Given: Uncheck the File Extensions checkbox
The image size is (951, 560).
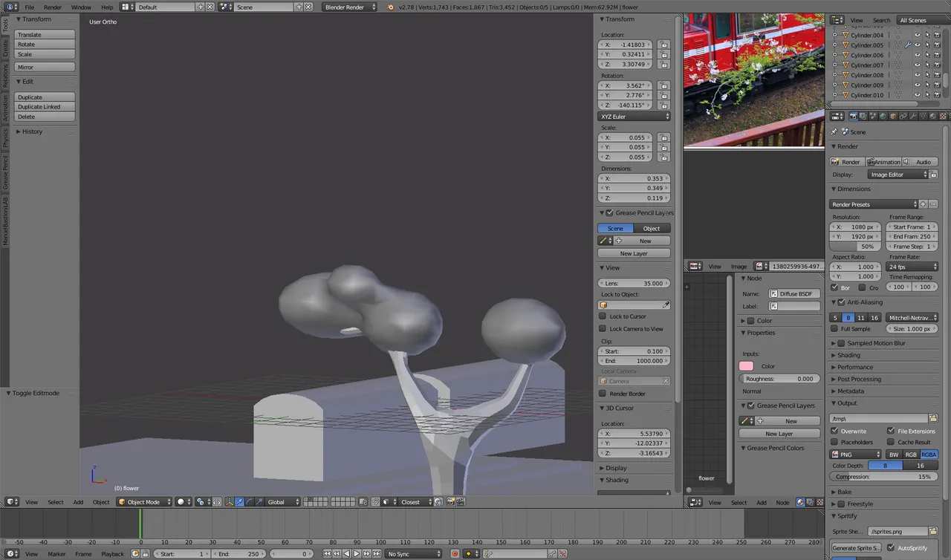Looking at the screenshot, I should [891, 431].
